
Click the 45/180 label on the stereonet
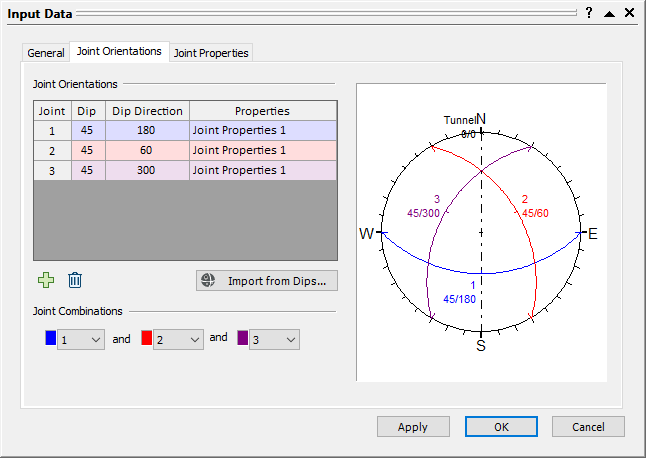pyautogui.click(x=459, y=299)
